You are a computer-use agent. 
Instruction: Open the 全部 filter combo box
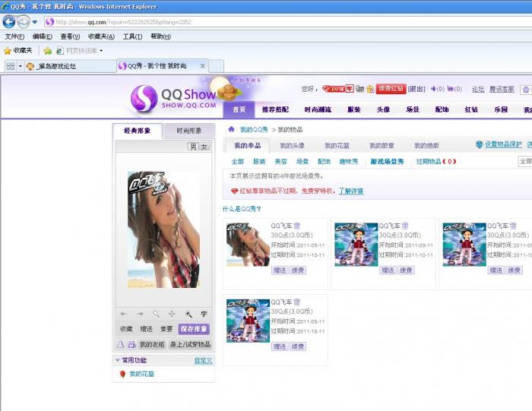click(x=525, y=161)
